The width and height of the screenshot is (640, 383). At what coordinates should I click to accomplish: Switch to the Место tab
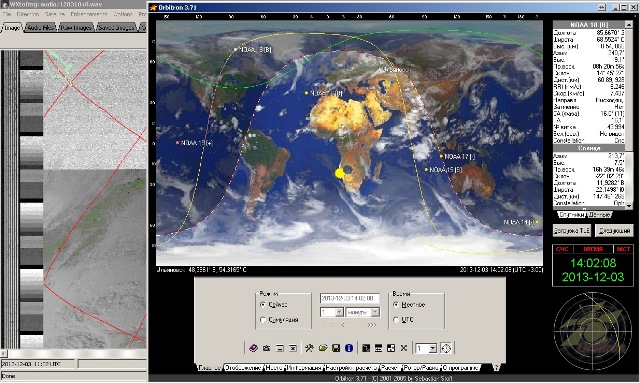point(273,367)
